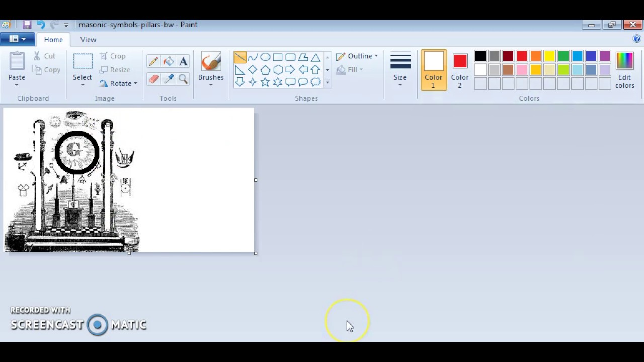Pick the black color swatch

480,57
